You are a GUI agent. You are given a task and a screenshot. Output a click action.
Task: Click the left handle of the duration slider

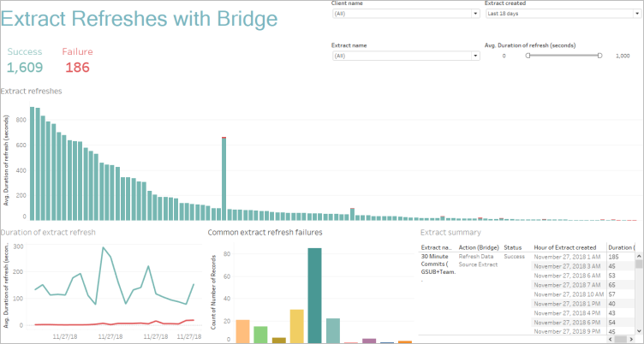point(528,55)
